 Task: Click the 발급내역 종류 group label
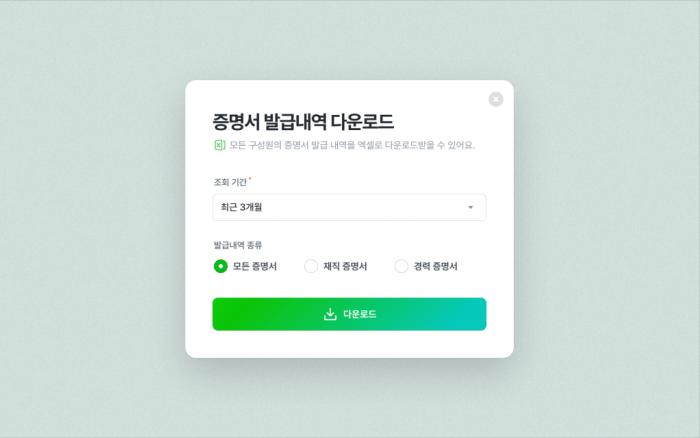[238, 245]
